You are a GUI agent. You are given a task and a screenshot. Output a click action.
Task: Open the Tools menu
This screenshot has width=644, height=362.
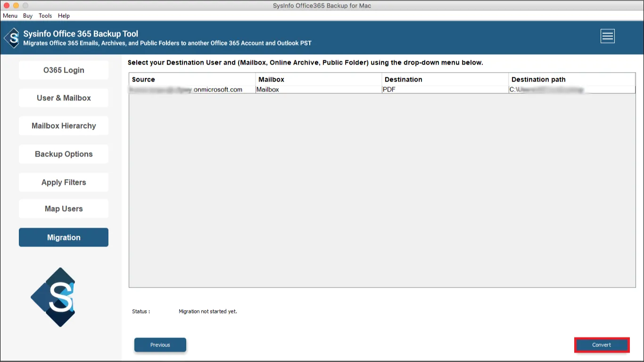tap(45, 16)
